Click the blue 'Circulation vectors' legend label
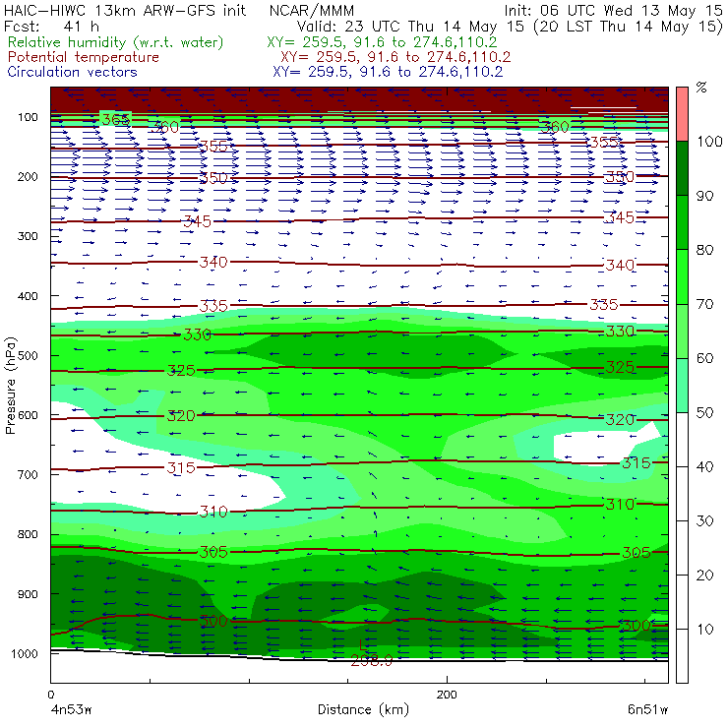Screen dimensions: 728x728 (x=72, y=72)
